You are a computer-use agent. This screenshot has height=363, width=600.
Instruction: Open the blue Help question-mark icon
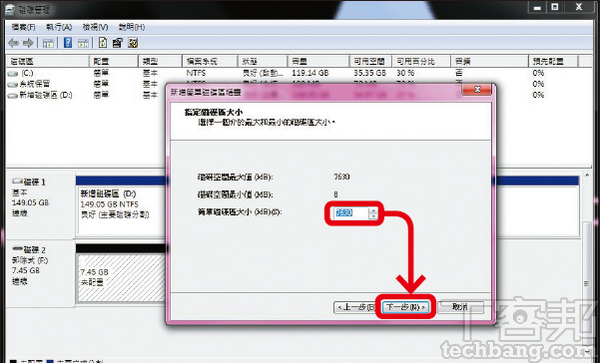pos(68,42)
